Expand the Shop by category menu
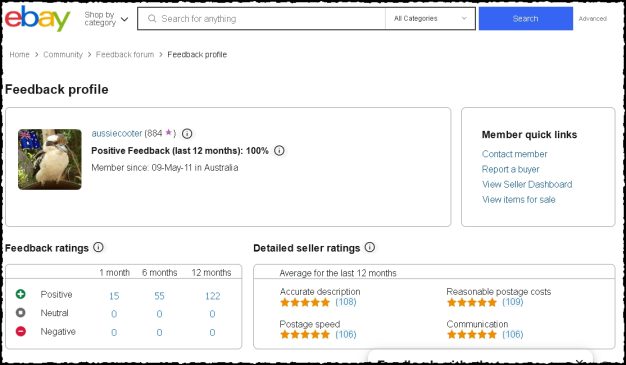 click(106, 19)
